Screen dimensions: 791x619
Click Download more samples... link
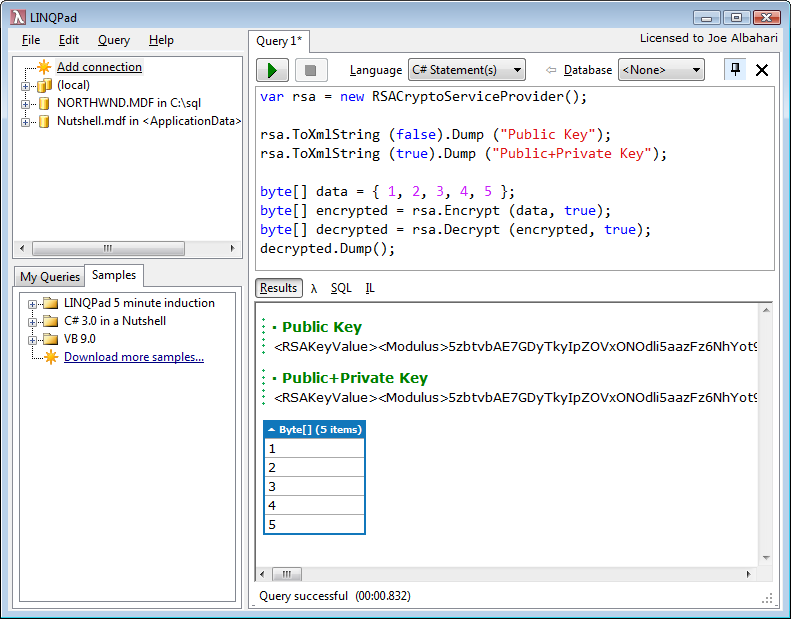pos(134,357)
